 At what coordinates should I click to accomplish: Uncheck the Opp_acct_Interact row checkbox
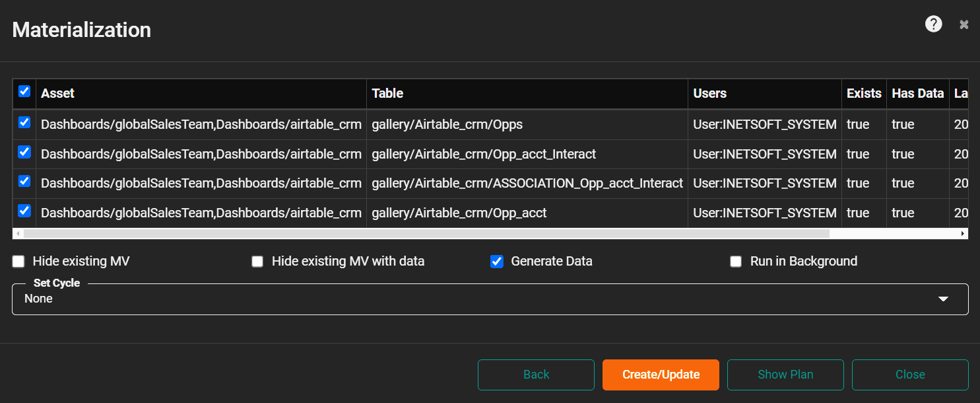coord(24,153)
